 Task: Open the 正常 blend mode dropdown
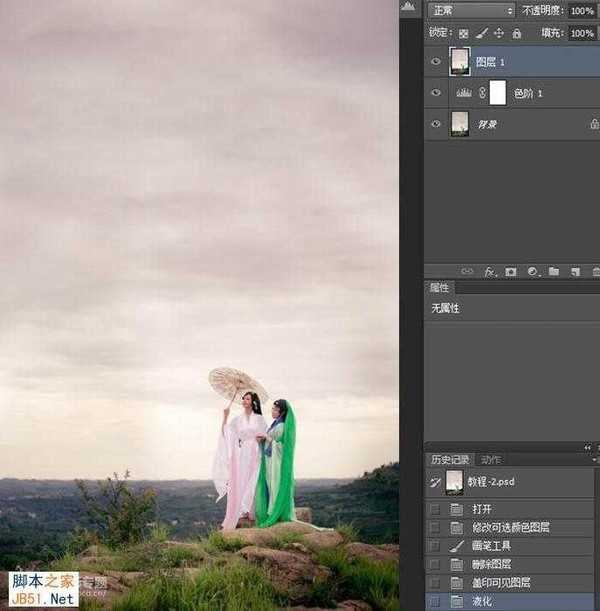(x=470, y=10)
